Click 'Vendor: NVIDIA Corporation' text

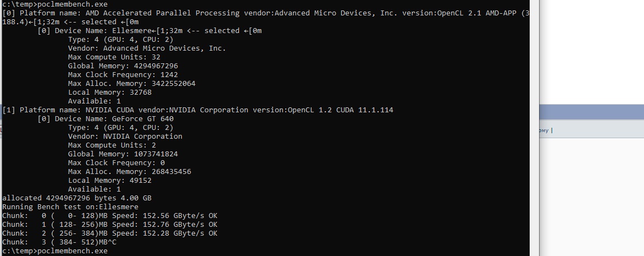(125, 137)
